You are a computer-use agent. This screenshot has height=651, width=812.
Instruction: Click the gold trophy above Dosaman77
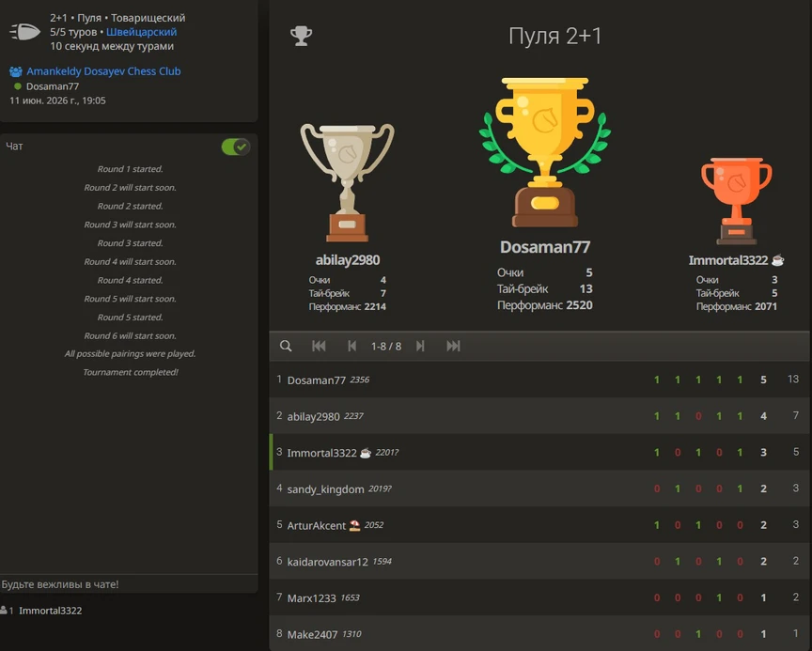(545, 152)
